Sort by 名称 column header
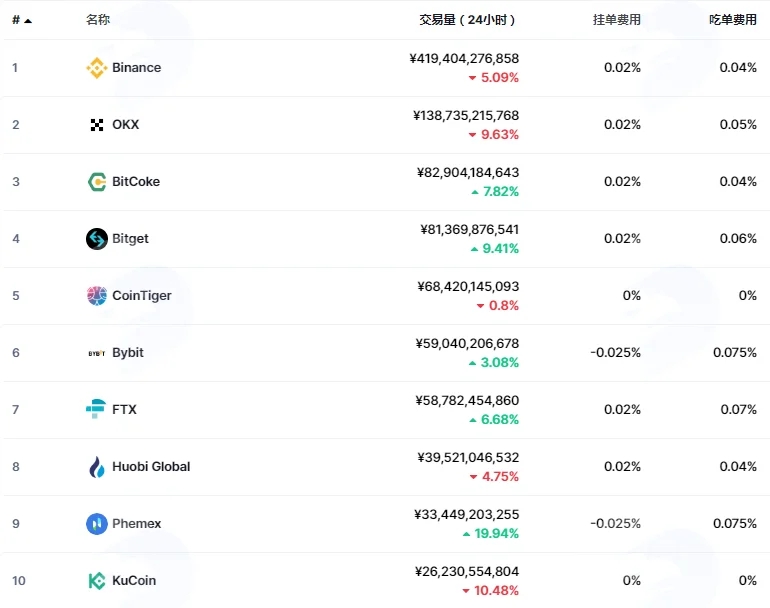Image resolution: width=770 pixels, height=608 pixels. pyautogui.click(x=98, y=20)
